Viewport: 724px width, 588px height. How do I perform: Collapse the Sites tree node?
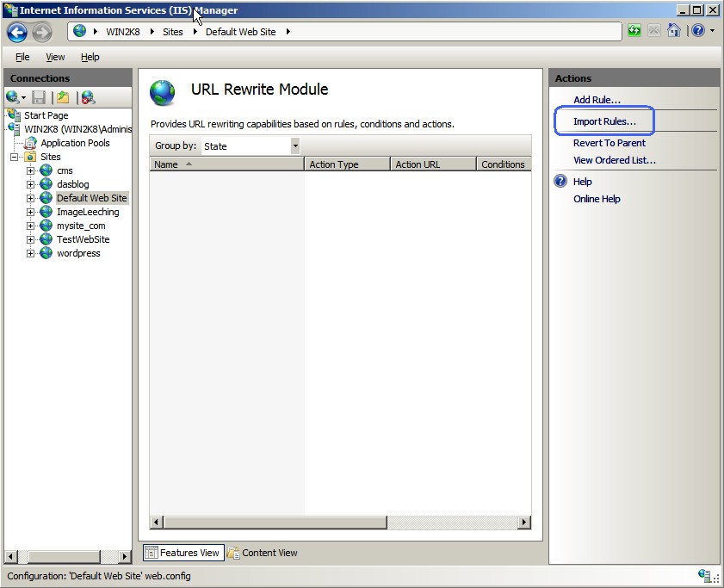pos(15,157)
